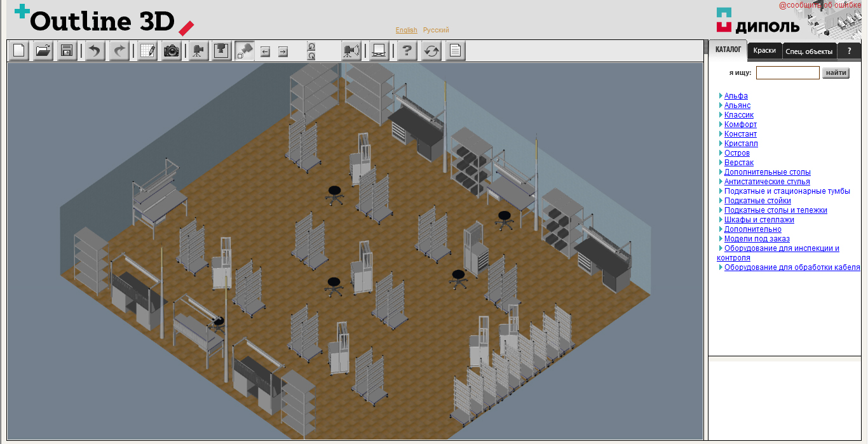Click the New project icon
868x444 pixels.
(19, 51)
